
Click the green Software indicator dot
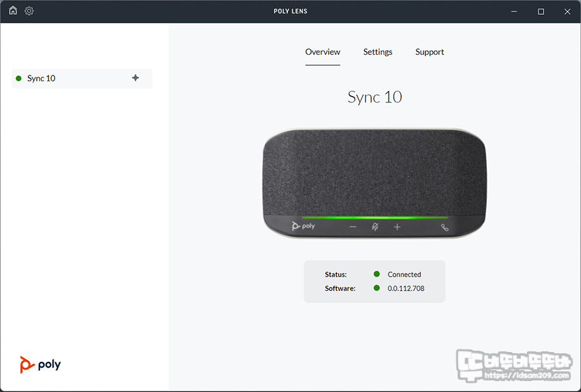point(376,288)
